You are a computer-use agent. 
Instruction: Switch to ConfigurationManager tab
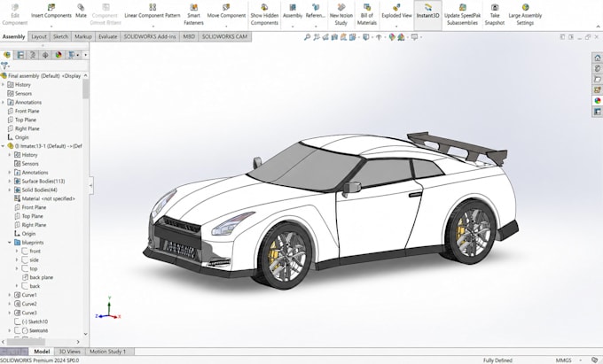coord(33,55)
